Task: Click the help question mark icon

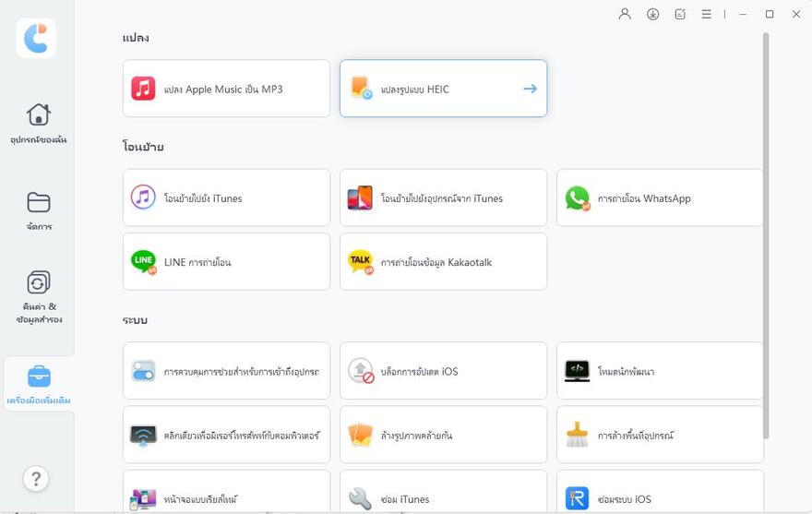Action: click(36, 478)
